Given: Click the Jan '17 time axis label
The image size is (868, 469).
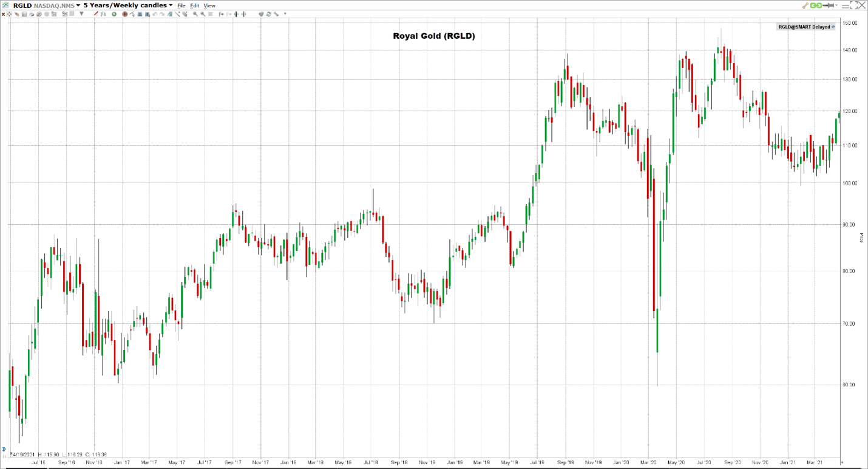Looking at the screenshot, I should click(122, 462).
